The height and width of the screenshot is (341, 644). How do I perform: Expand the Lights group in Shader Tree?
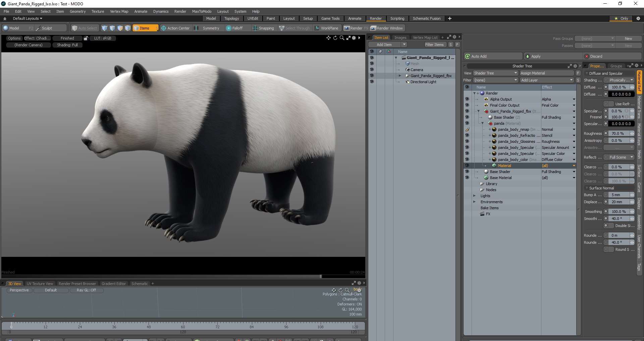(x=474, y=196)
